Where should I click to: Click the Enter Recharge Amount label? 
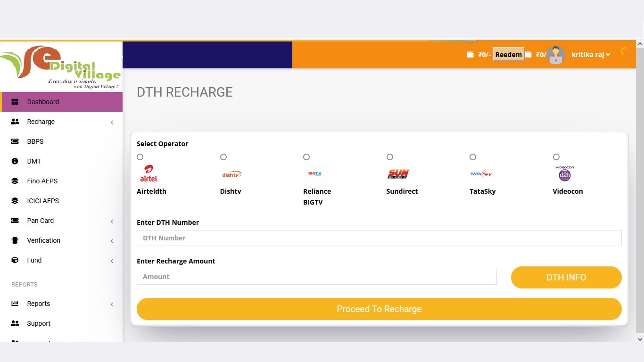[176, 261]
